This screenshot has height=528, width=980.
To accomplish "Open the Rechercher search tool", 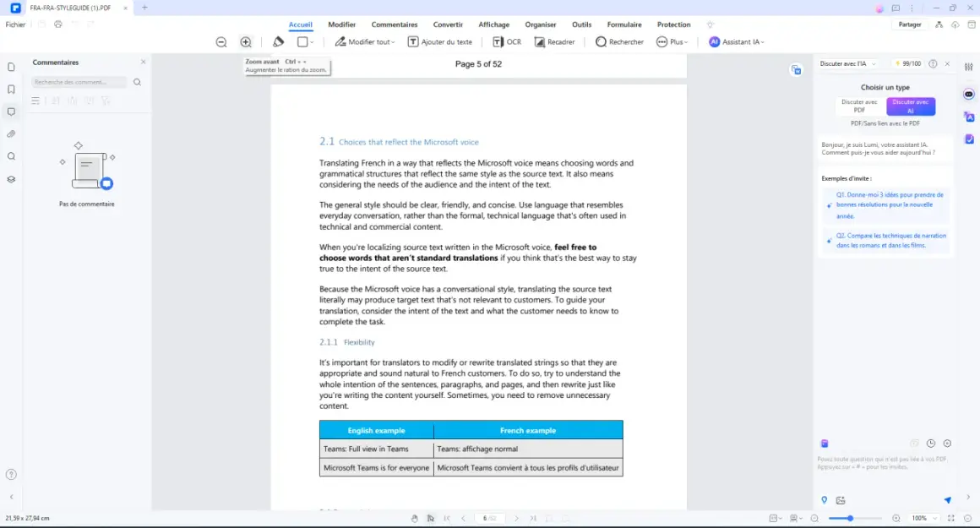I will (619, 42).
